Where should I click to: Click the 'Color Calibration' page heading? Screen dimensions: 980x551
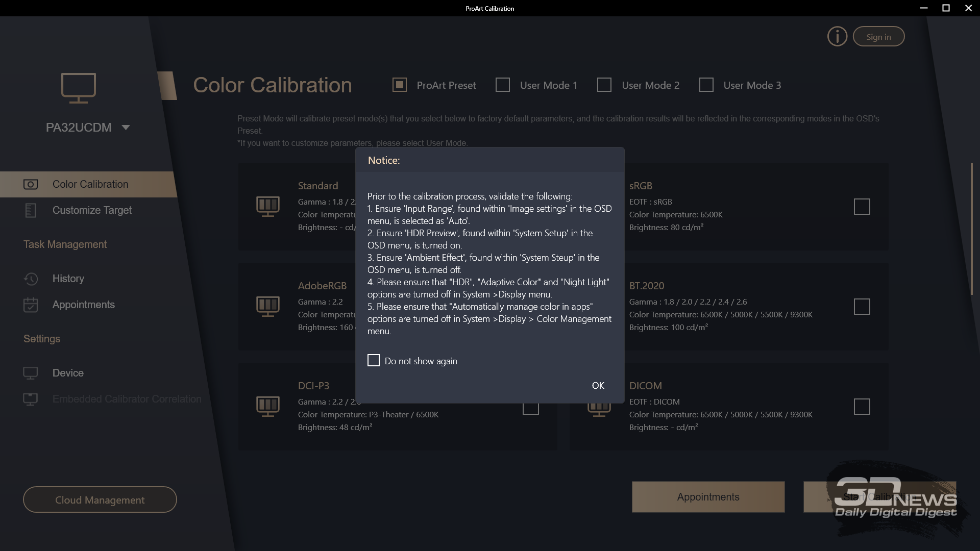click(273, 85)
